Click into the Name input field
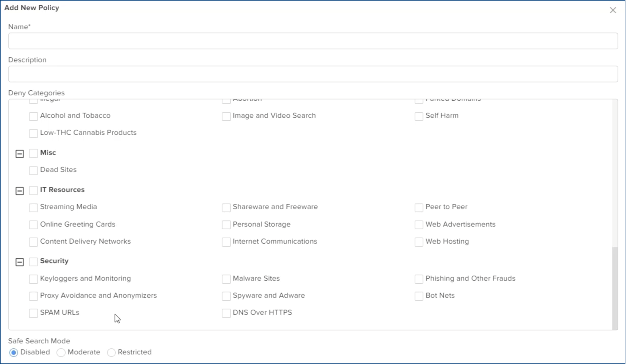Screen dimensions: 626x364 (313, 41)
